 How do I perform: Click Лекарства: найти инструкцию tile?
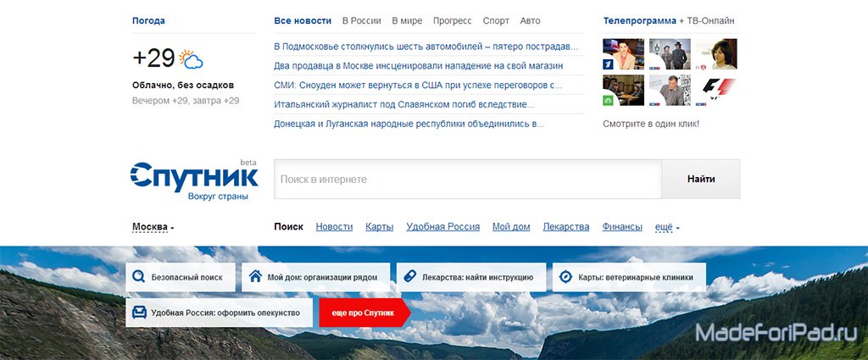pos(471,277)
